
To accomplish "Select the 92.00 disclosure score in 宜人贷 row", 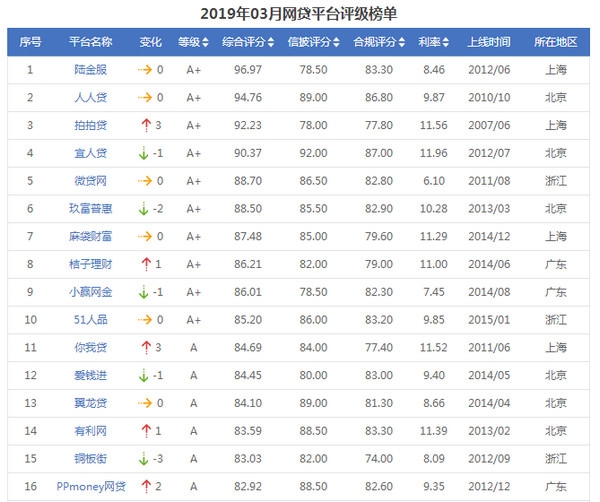I will coord(313,153).
